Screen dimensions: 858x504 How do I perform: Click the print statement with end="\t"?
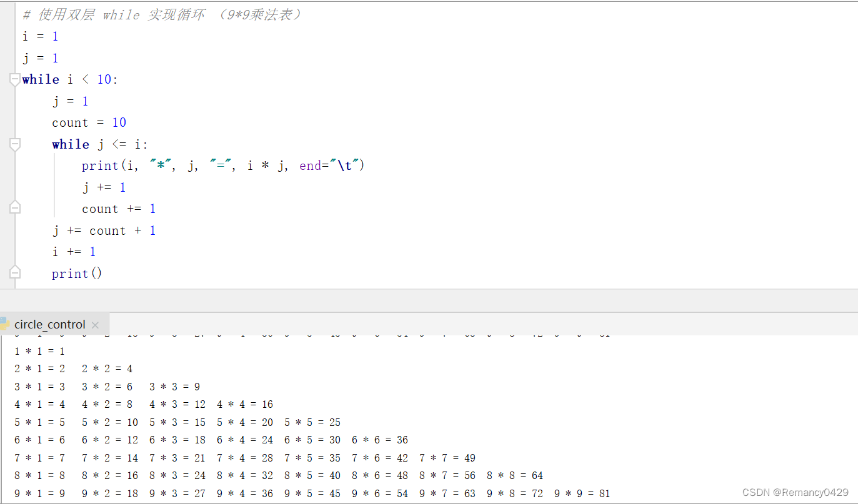pyautogui.click(x=222, y=166)
